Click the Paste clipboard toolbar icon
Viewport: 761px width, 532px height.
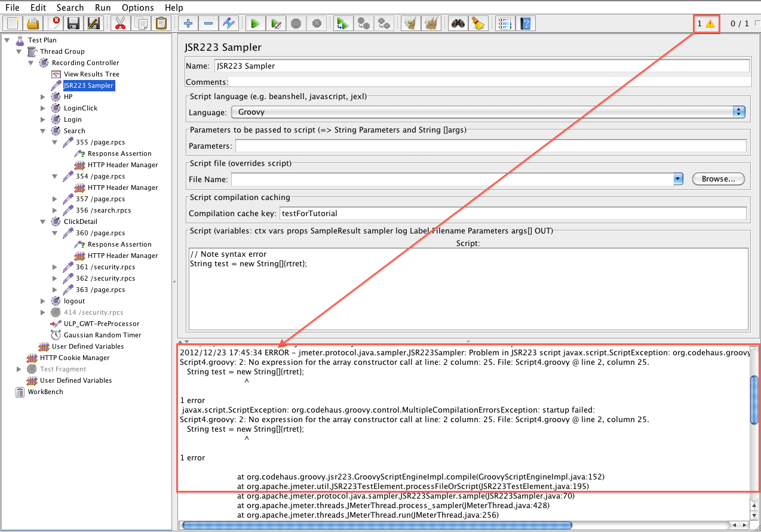[x=161, y=24]
